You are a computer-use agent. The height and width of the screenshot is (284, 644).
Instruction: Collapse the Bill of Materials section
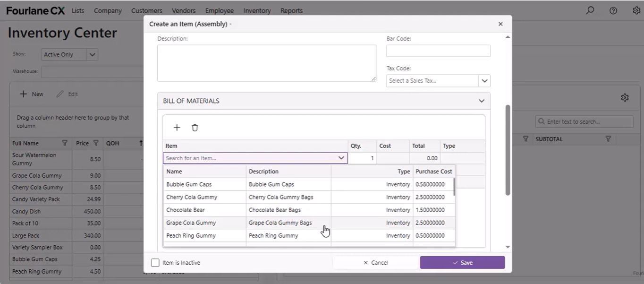coord(481,101)
